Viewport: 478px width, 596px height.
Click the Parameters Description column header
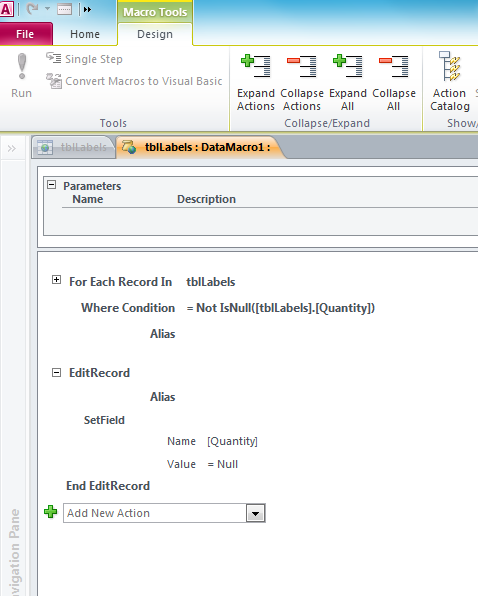pos(206,199)
